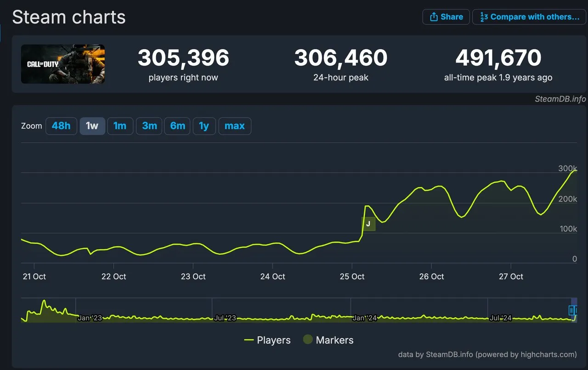
Task: Click the 25 Oct axis label
Action: tap(352, 276)
